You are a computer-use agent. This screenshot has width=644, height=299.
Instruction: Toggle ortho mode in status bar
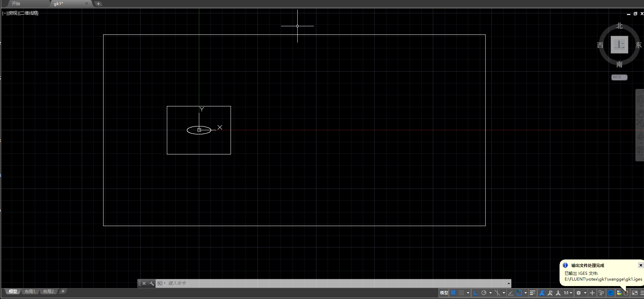point(476,293)
